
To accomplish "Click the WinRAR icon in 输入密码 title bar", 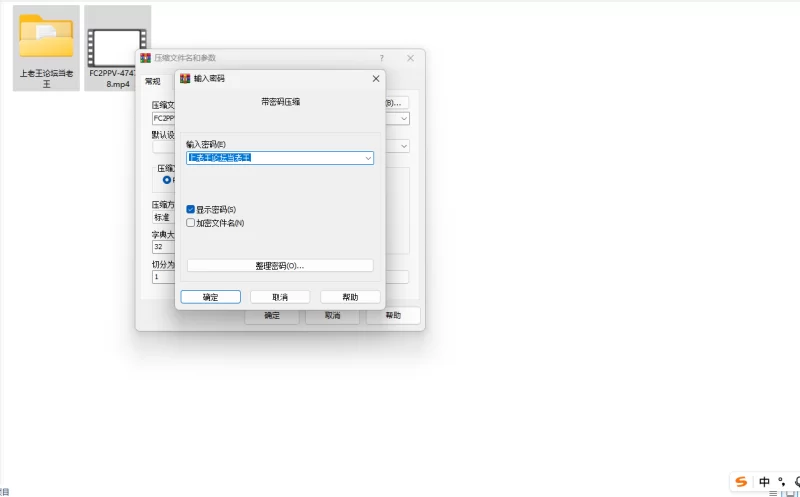I will coord(185,78).
